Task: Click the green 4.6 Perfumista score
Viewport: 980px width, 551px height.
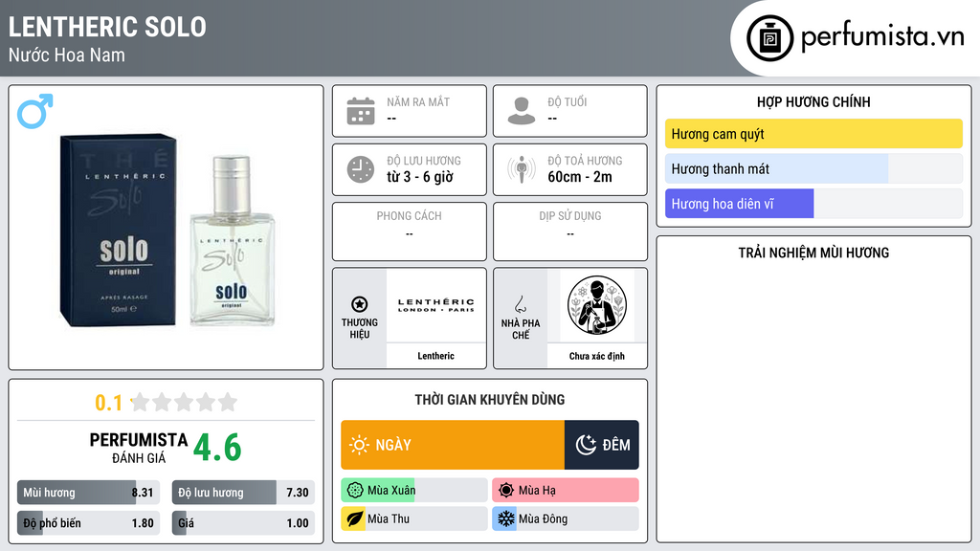Action: coord(217,448)
